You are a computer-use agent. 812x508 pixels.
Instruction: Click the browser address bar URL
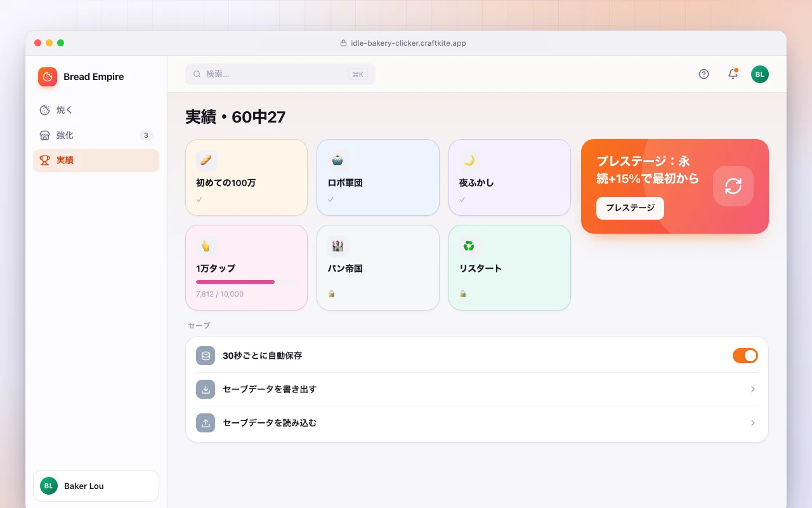pos(409,43)
